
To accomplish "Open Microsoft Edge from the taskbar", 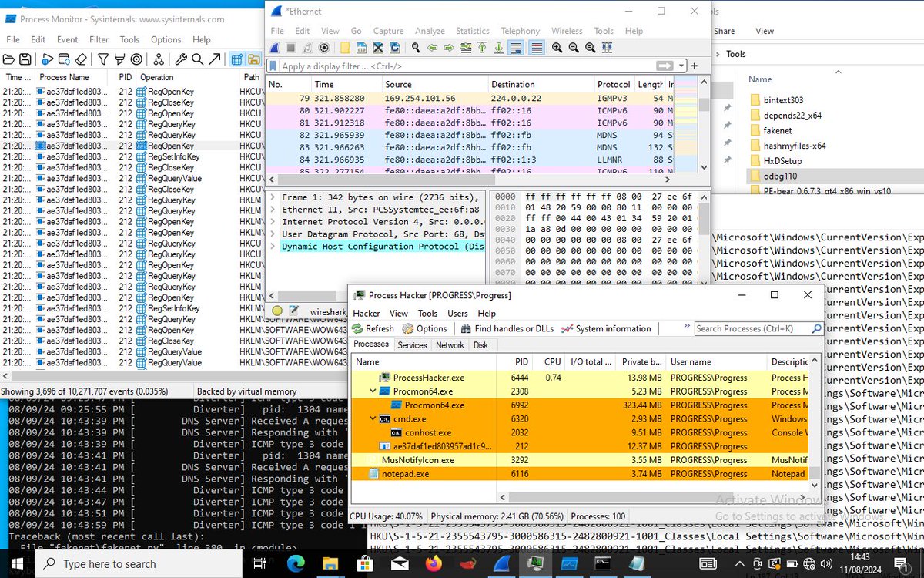I will pos(297,563).
